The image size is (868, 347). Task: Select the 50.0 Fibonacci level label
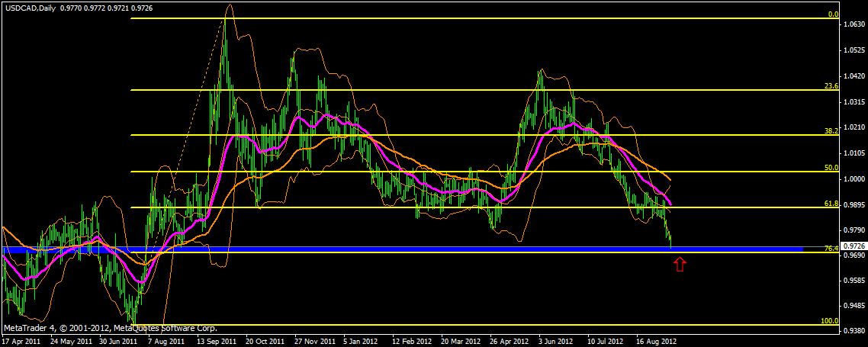click(831, 167)
